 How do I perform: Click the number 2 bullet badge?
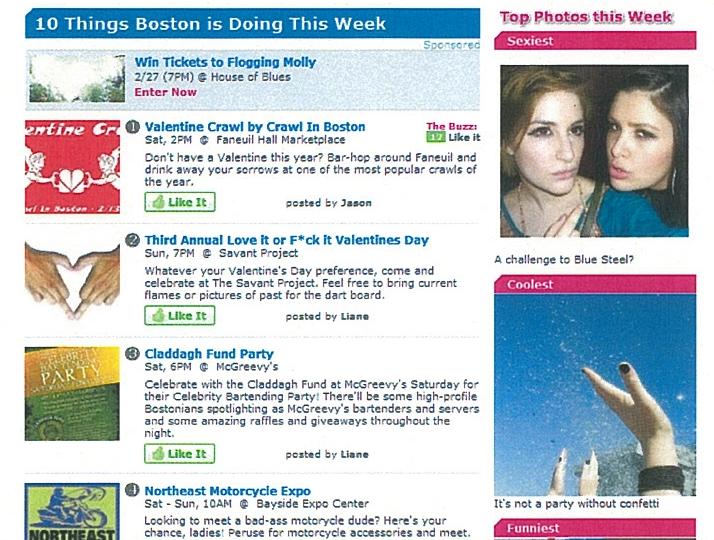tap(132, 240)
